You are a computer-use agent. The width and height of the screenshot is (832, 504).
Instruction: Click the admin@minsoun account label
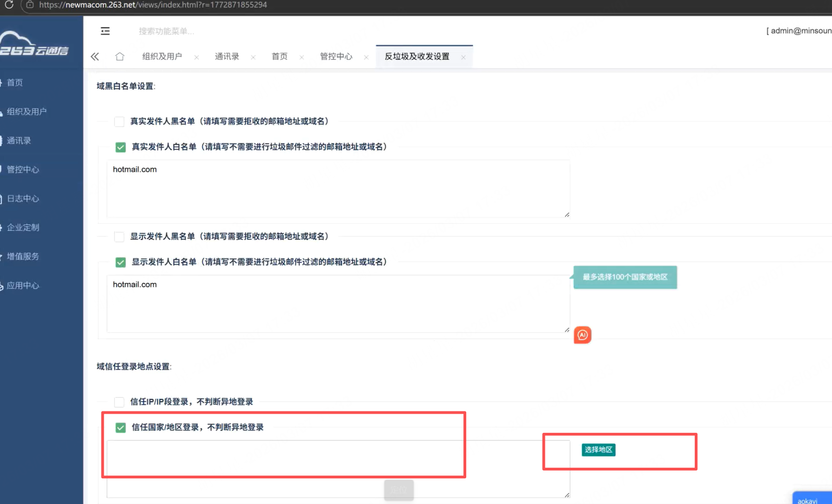tap(798, 31)
